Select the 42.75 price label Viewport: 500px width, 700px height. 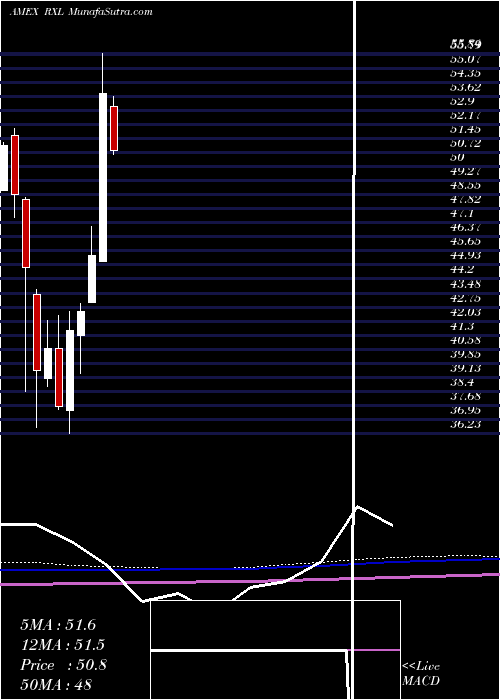pyautogui.click(x=465, y=298)
